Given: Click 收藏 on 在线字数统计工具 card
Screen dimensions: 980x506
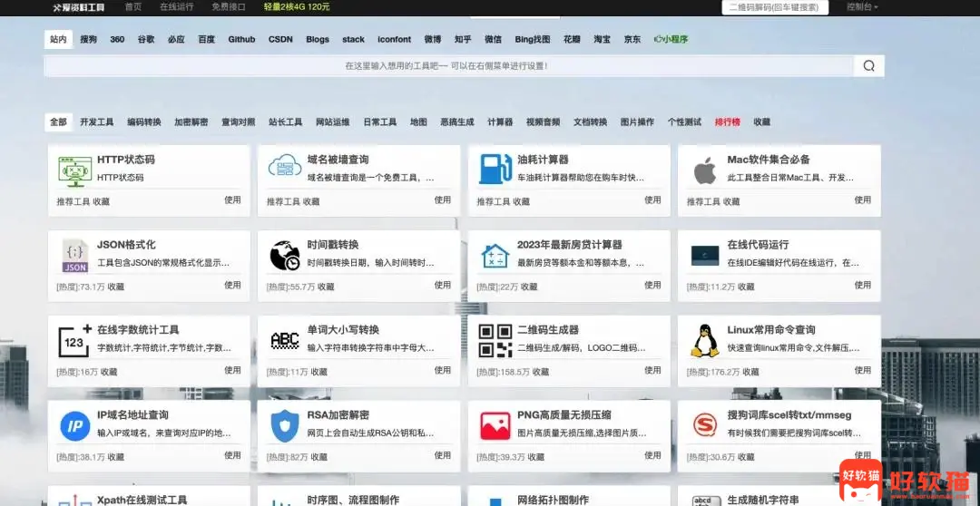Looking at the screenshot, I should pos(109,372).
